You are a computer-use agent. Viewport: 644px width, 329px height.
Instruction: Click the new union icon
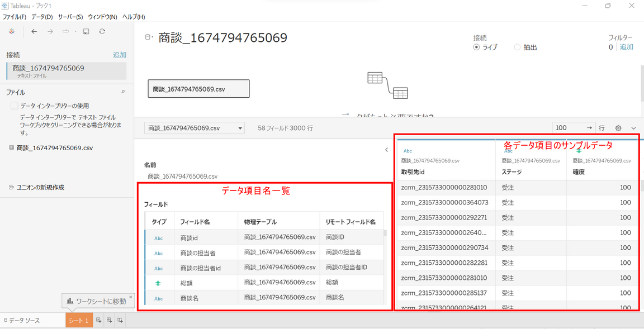12,187
